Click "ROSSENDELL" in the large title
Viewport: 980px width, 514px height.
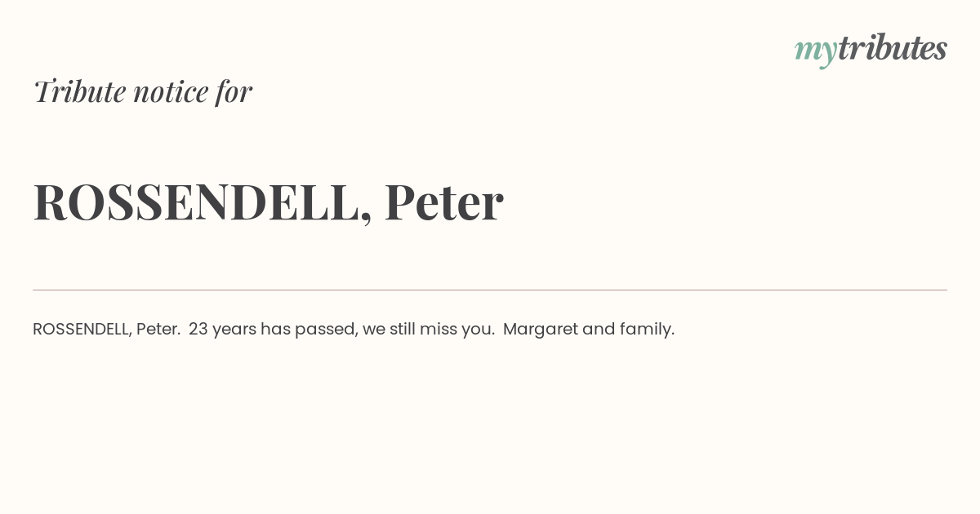196,202
